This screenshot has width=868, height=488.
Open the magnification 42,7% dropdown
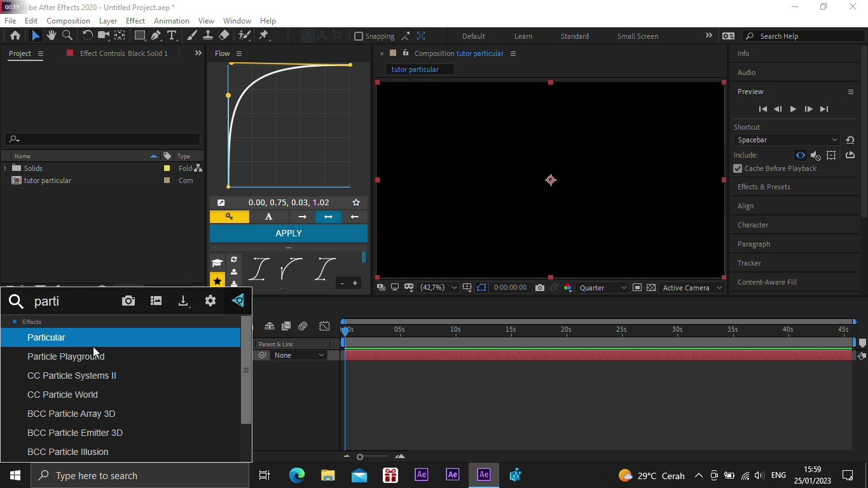(x=438, y=288)
